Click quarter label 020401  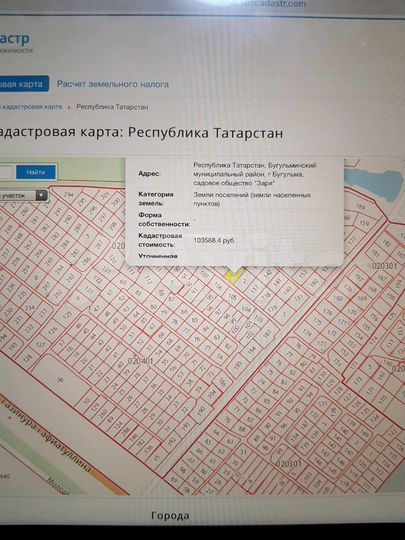coord(140,361)
